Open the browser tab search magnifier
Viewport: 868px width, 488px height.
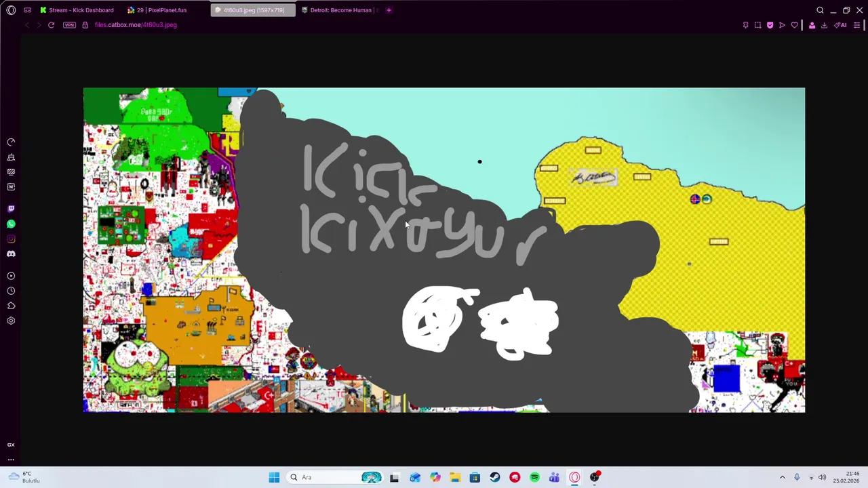820,10
